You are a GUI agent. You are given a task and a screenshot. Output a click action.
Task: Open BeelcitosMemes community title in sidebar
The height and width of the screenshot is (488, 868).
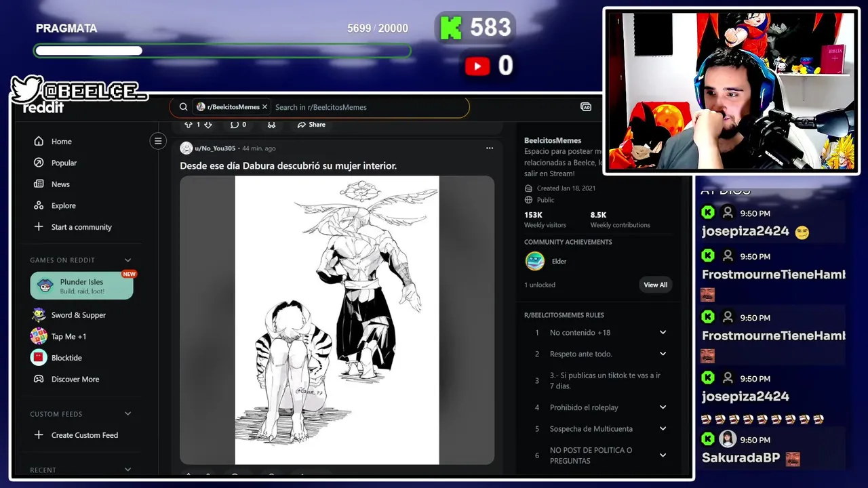click(553, 140)
